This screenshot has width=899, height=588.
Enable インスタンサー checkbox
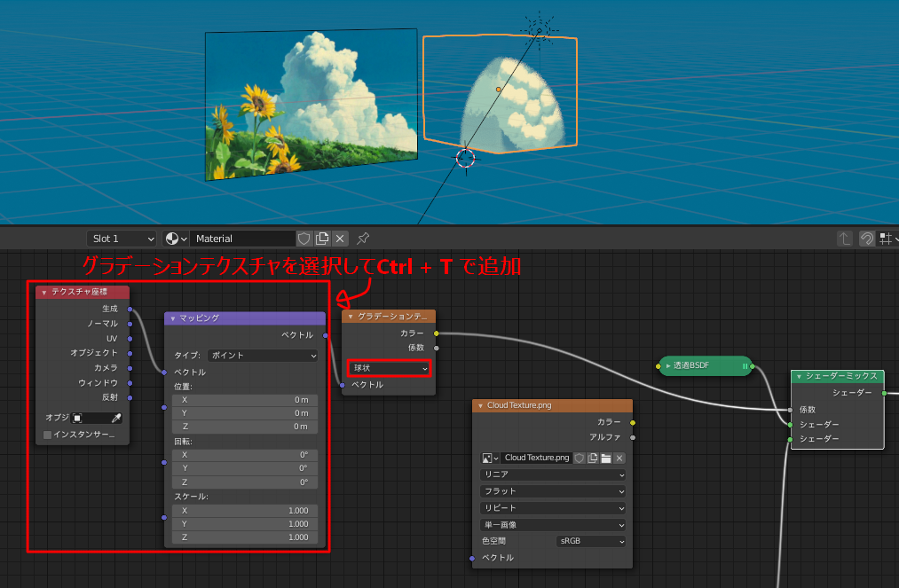(48, 435)
